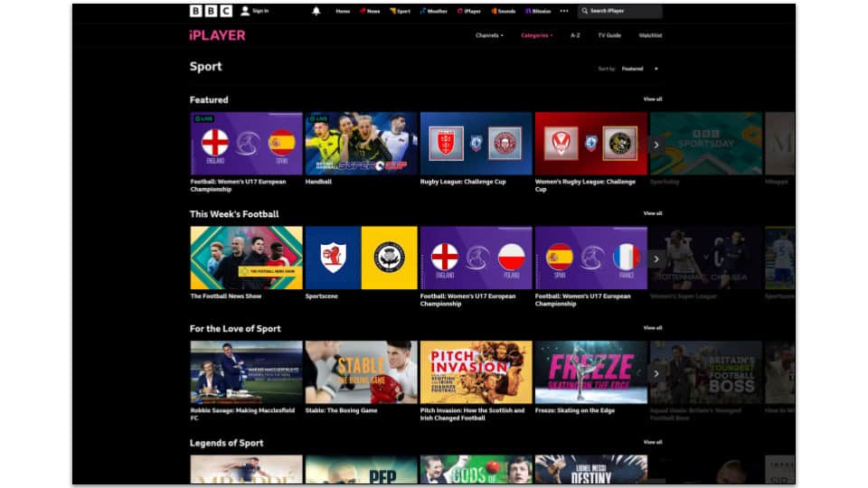Expand the Channels dropdown
Viewport: 868px width, 488px height.
(489, 35)
